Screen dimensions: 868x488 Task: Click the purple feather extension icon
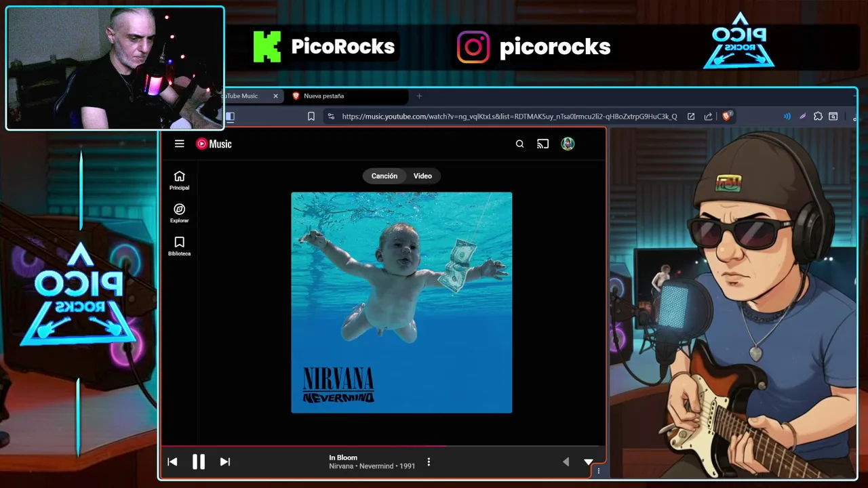pos(802,117)
